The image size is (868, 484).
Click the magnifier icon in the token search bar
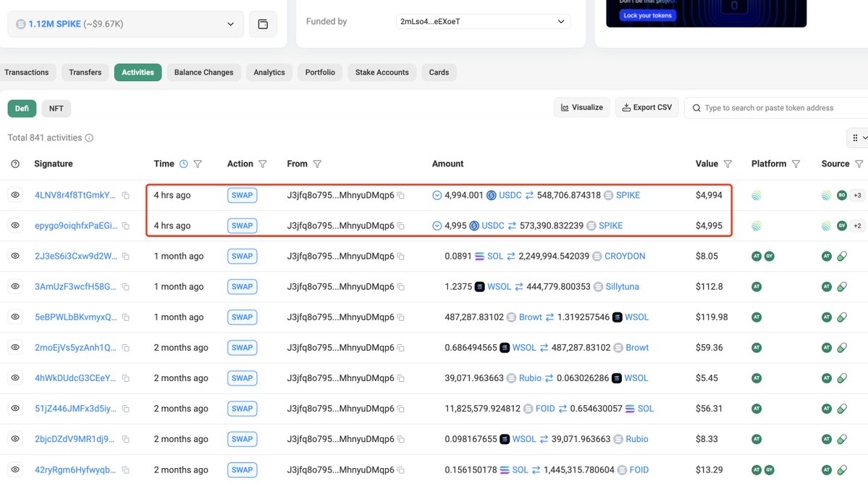(x=696, y=107)
